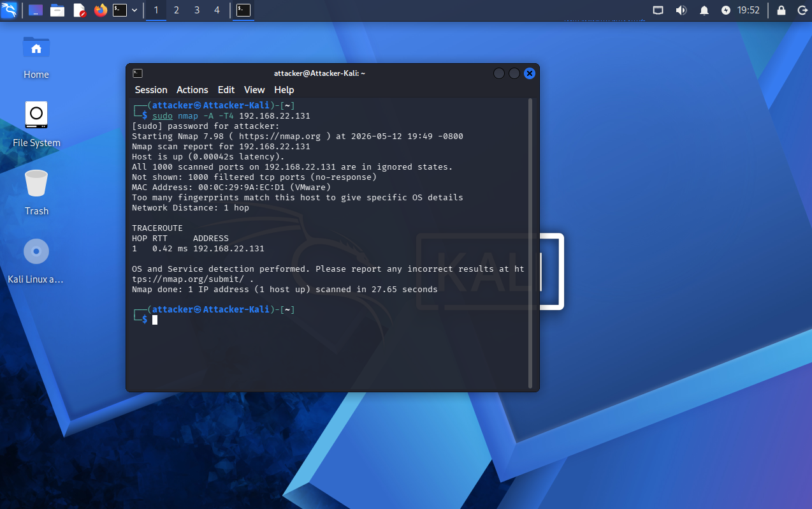Viewport: 812px width, 509px height.
Task: Click the MAC Address output line
Action: pos(231,188)
